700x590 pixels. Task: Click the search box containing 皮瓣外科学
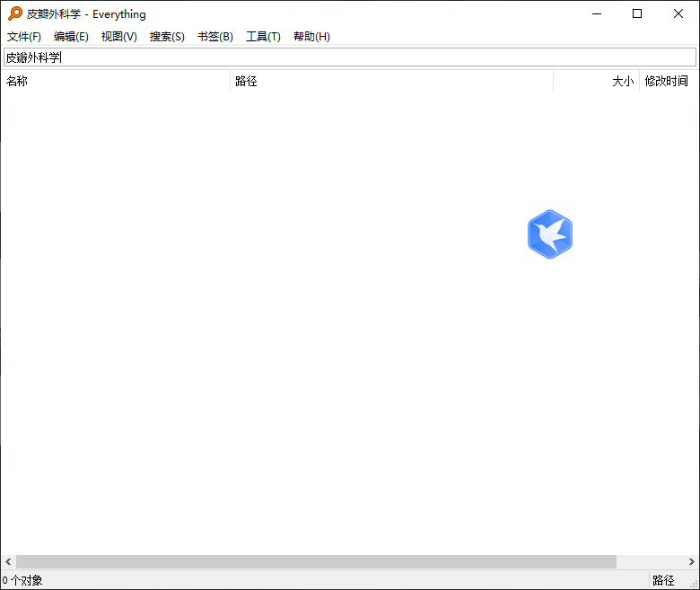350,57
